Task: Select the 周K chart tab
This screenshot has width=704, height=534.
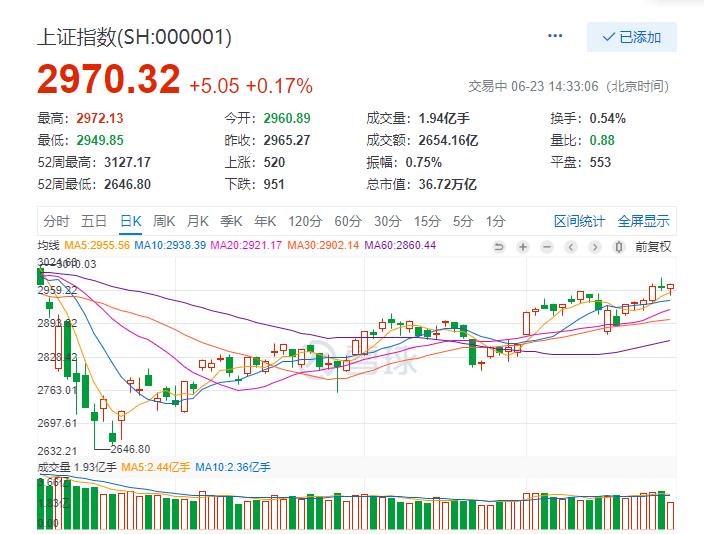Action: coord(164,221)
